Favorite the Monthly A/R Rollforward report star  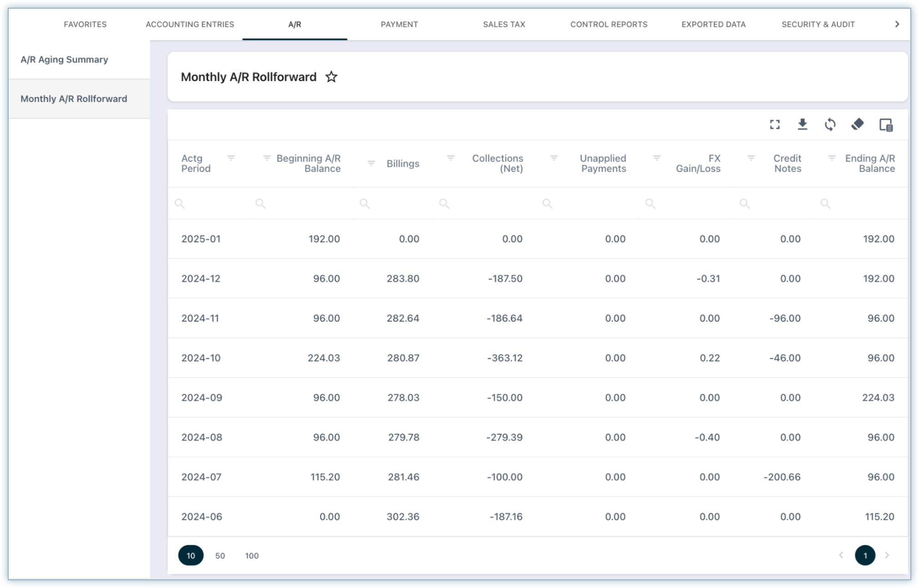[x=331, y=77]
